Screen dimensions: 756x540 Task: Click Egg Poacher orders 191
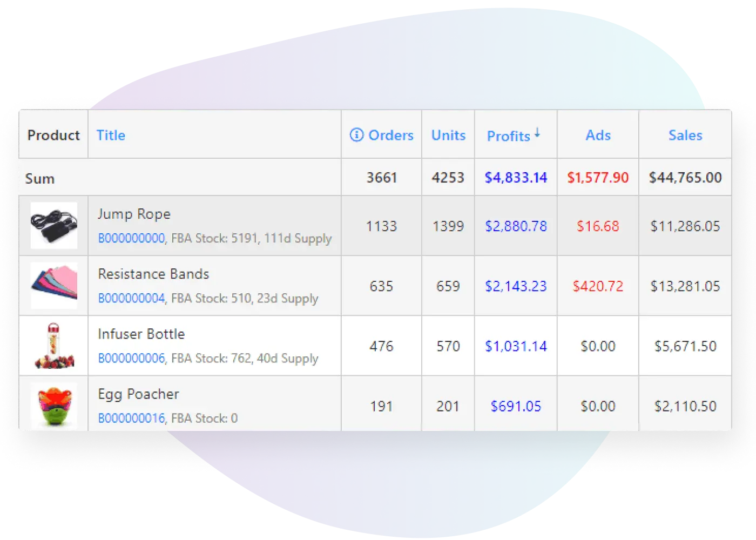click(x=381, y=406)
